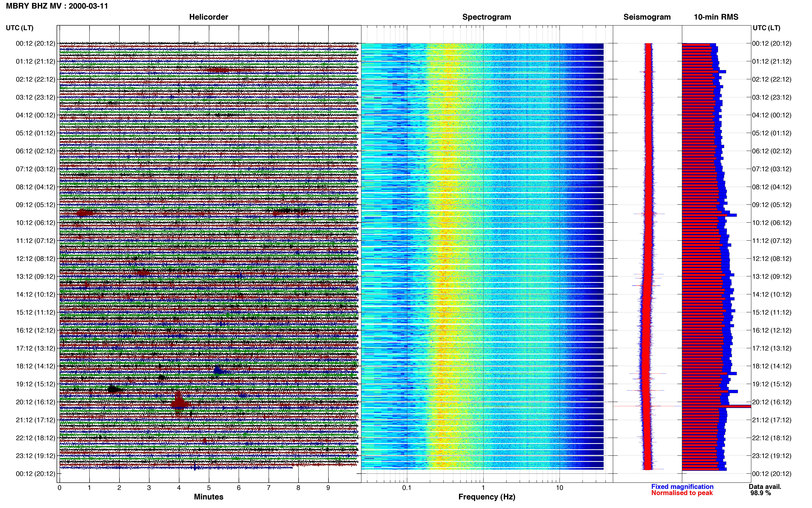The width and height of the screenshot is (812, 508).
Task: Click the 5 minutes tick label
Action: tap(209, 488)
